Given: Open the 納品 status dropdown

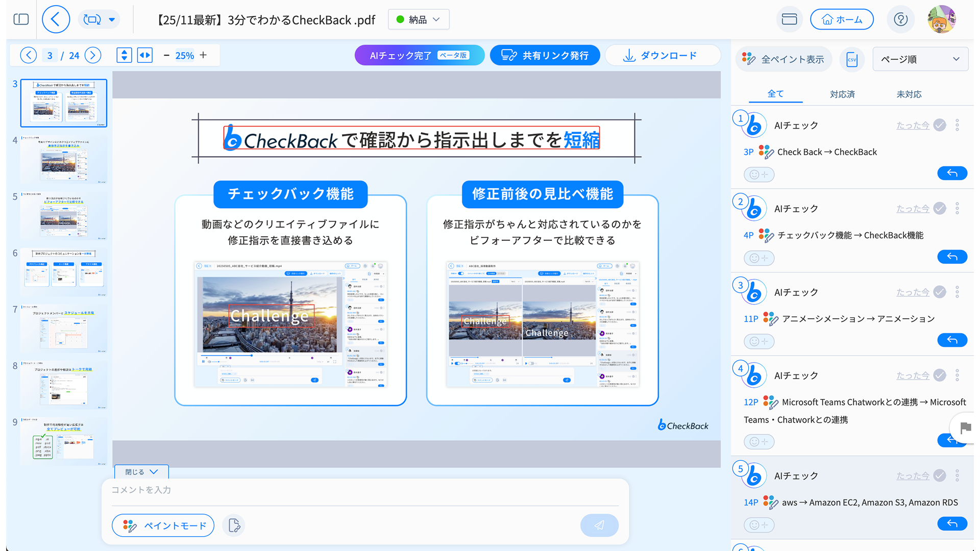Looking at the screenshot, I should [419, 19].
